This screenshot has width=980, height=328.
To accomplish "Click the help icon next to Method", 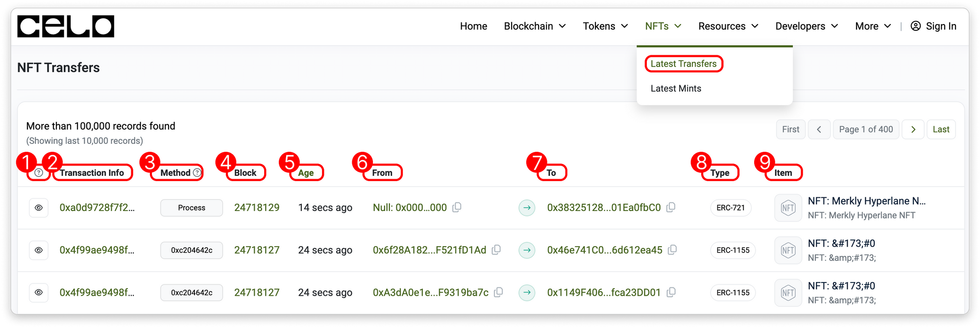I will [197, 173].
